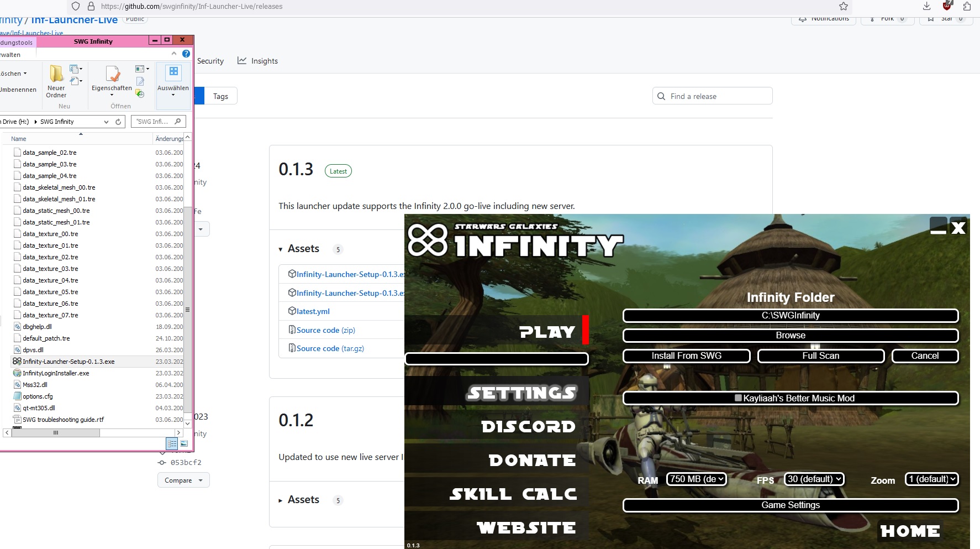Click the Explorer vertical scrollbar thumb
The height and width of the screenshot is (549, 980).
187,310
